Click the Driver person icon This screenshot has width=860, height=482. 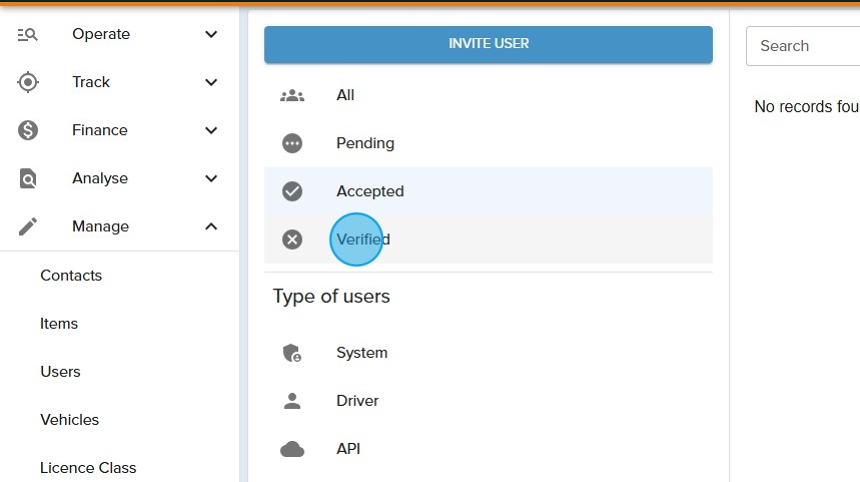292,401
